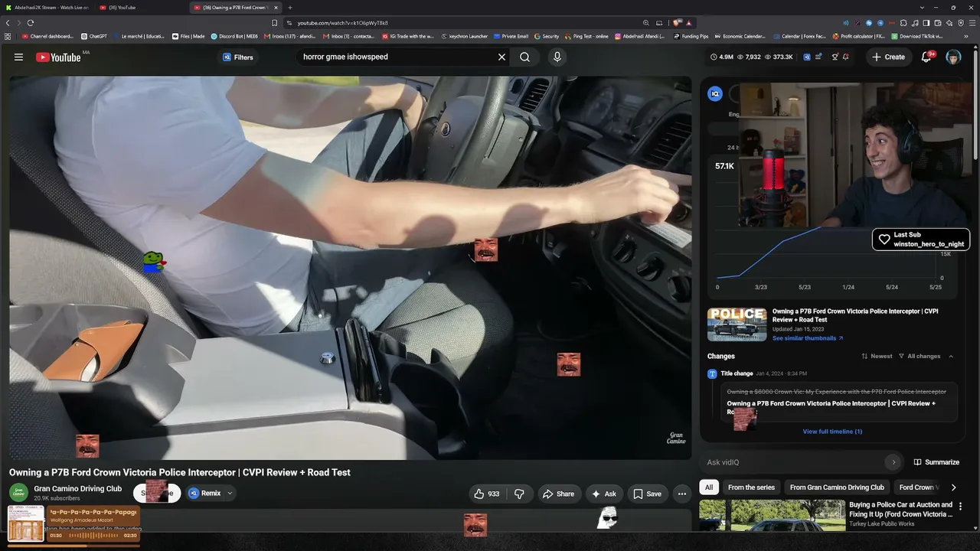Select the From the series chip

[x=751, y=487]
